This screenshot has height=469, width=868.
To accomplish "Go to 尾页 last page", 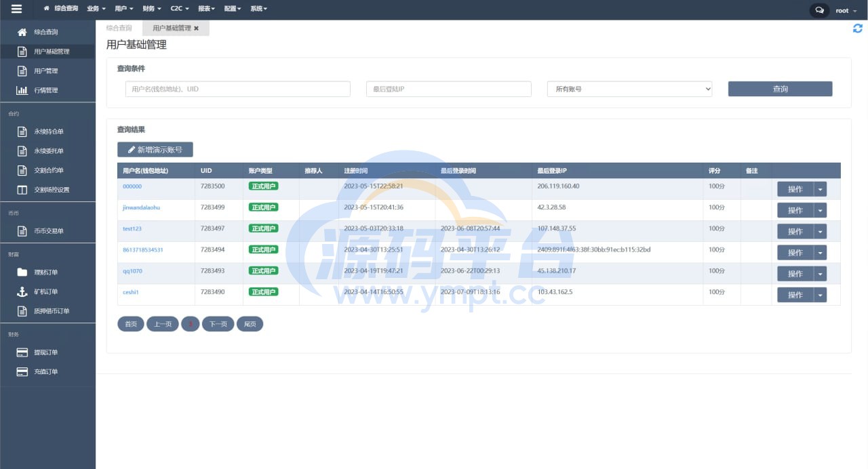I will pos(250,324).
